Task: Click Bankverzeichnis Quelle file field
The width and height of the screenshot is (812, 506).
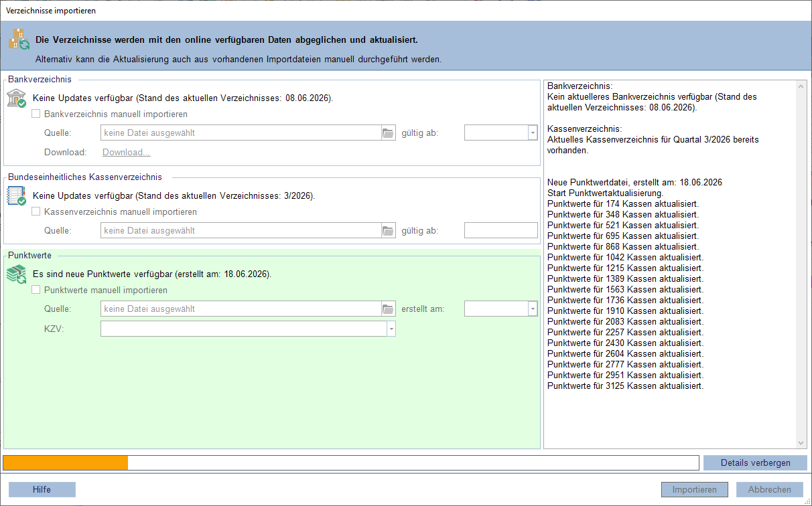Action: (241, 133)
